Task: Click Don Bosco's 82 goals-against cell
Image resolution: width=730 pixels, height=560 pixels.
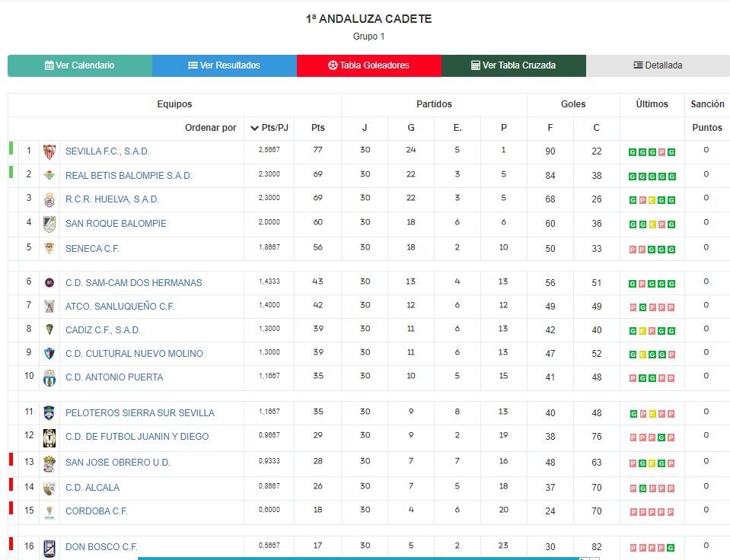Action: pos(596,547)
